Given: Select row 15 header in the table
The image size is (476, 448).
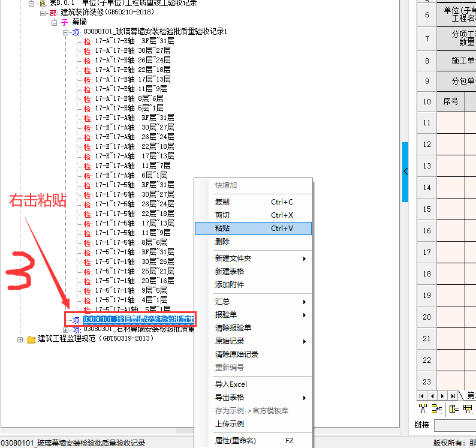Looking at the screenshot, I should [x=427, y=209].
